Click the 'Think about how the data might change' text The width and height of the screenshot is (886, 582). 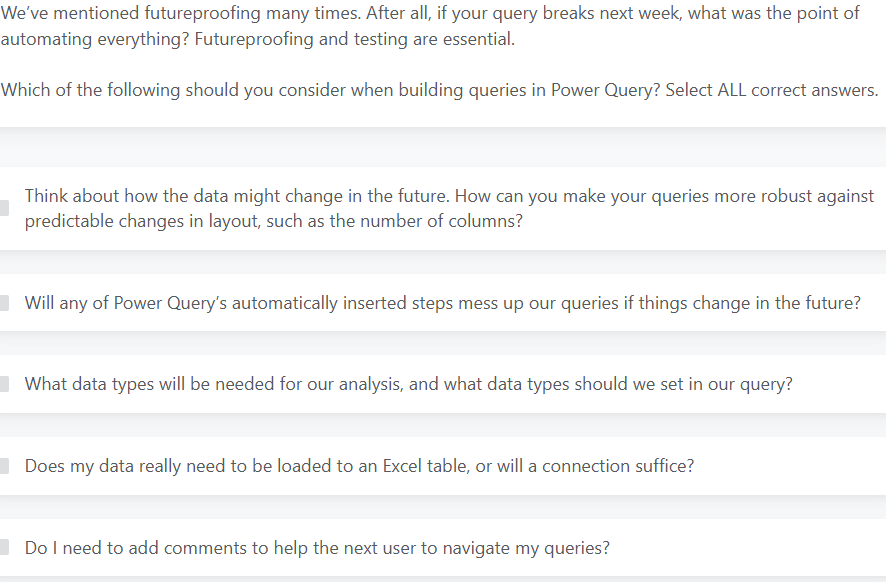click(160, 196)
